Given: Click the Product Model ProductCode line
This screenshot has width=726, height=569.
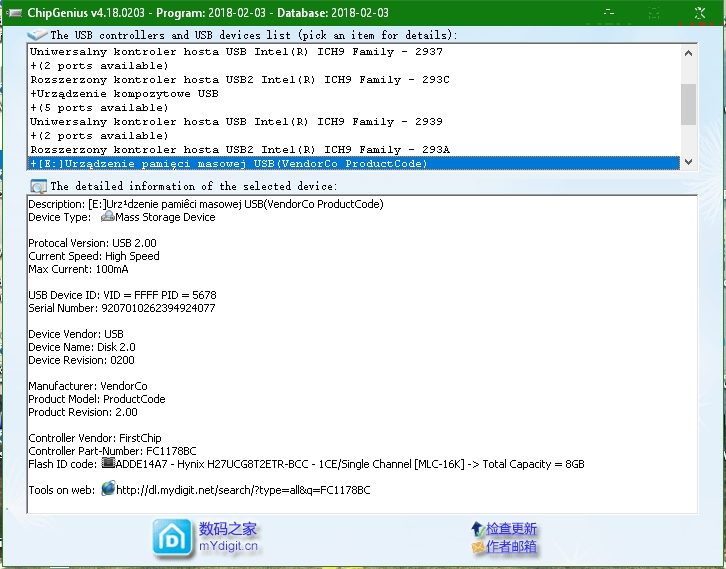Looking at the screenshot, I should tap(97, 399).
